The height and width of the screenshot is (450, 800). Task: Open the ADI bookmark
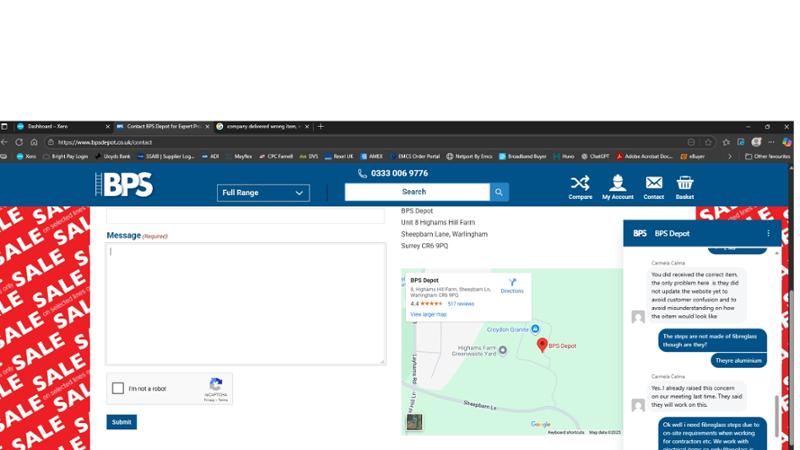point(210,157)
